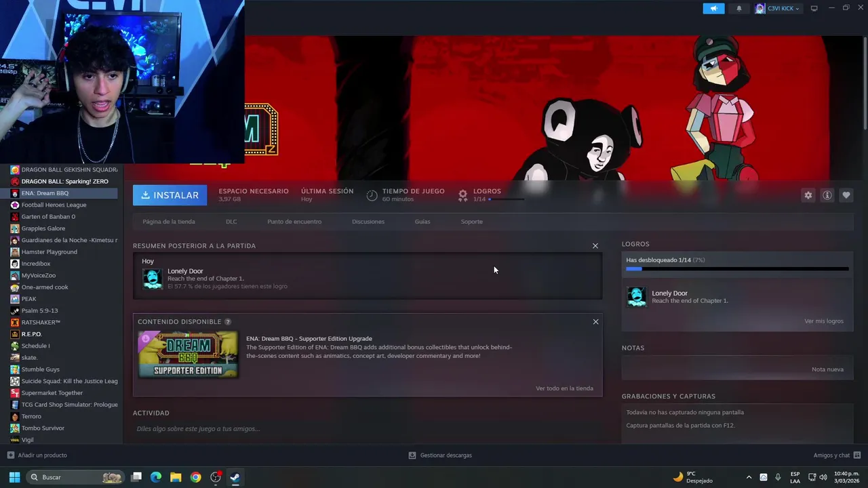Viewport: 868px width, 488px height.
Task: Select Grapples Galore in library
Action: tap(64, 228)
